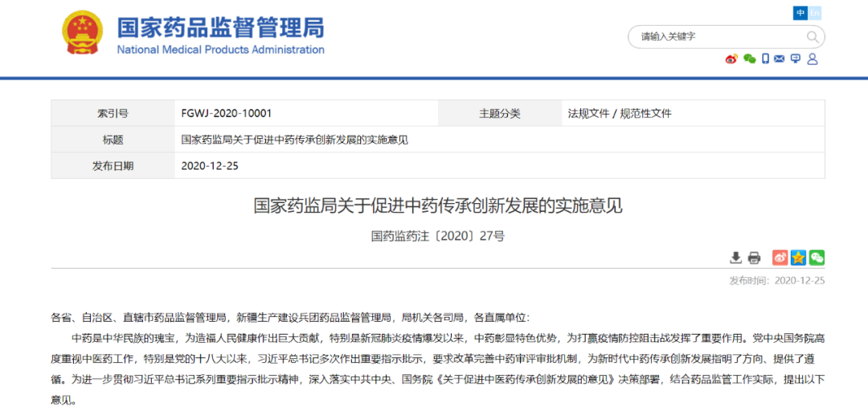Click paragraph line starting 中药是中华民族的瑰宝
Image resolution: width=868 pixels, height=411 pixels.
[x=448, y=338]
